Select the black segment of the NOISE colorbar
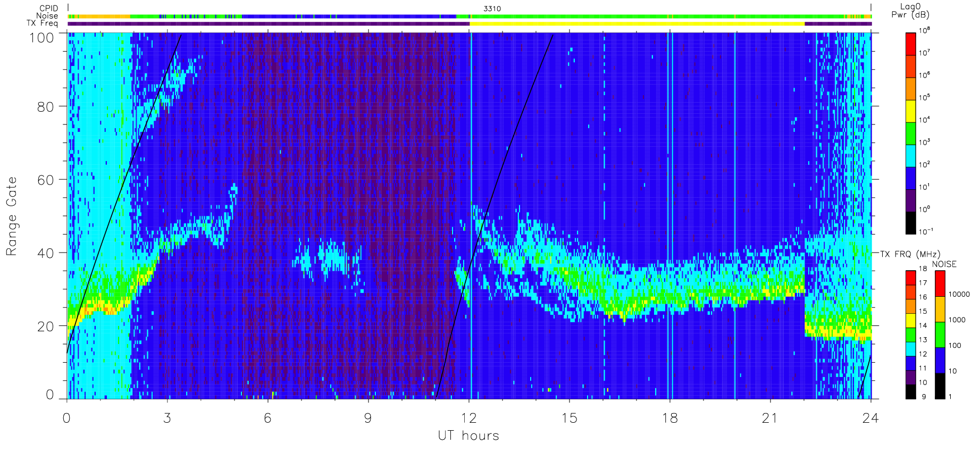The width and height of the screenshot is (980, 452). [x=940, y=386]
